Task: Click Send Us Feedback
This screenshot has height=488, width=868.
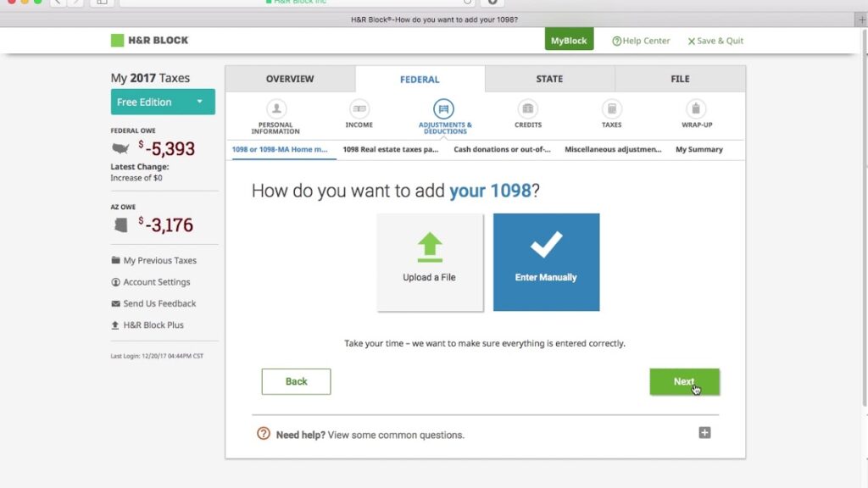Action: pyautogui.click(x=154, y=303)
